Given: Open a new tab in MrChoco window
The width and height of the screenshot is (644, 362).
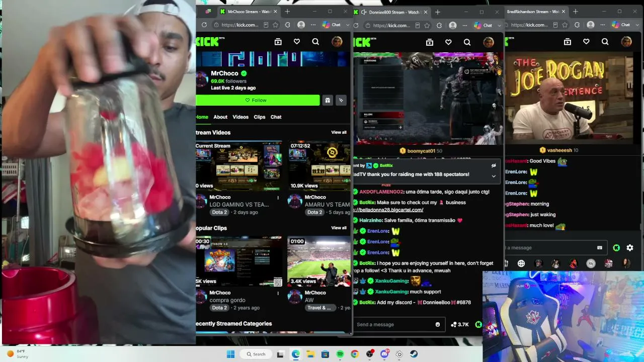Looking at the screenshot, I should click(x=287, y=12).
